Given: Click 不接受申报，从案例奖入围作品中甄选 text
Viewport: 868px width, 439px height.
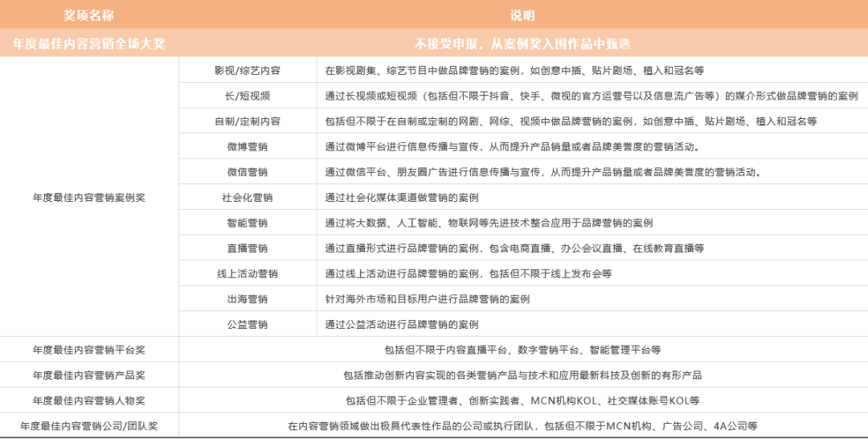Looking at the screenshot, I should [x=522, y=43].
